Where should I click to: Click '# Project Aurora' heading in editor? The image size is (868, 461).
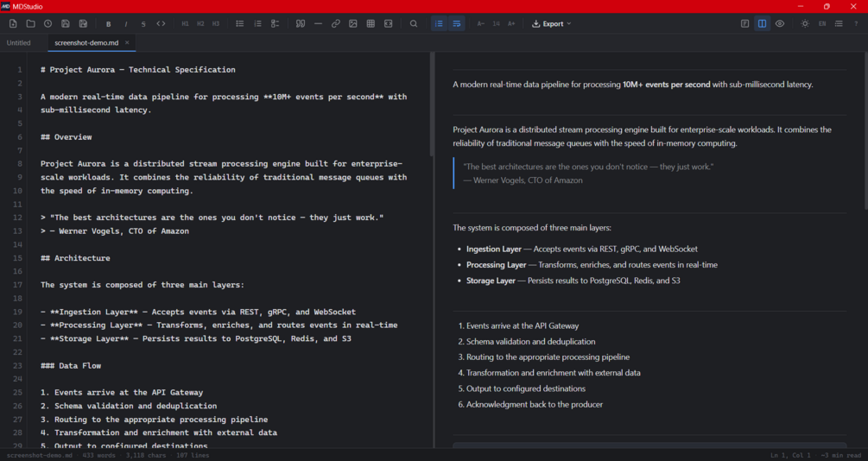138,70
